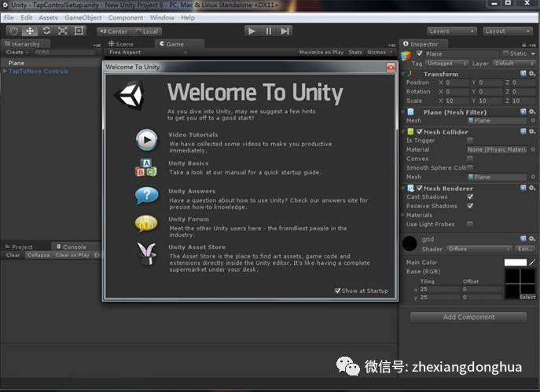Open the Layers dropdown
This screenshot has height=392, width=540.
(452, 31)
